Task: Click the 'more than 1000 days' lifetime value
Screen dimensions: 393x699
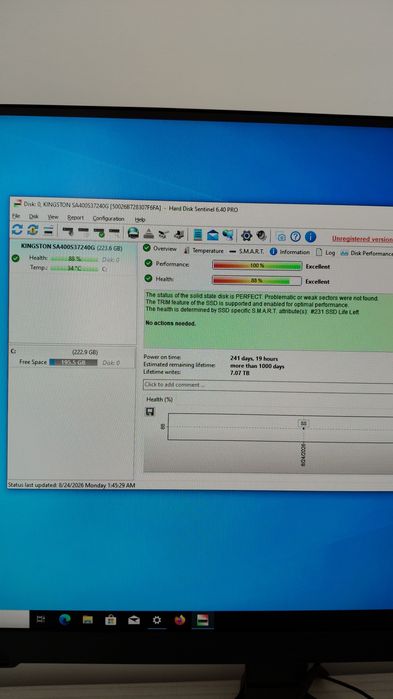Action: [x=257, y=366]
